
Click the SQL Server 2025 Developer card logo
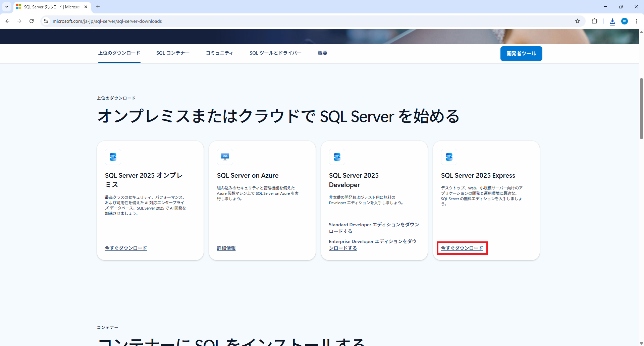[337, 157]
